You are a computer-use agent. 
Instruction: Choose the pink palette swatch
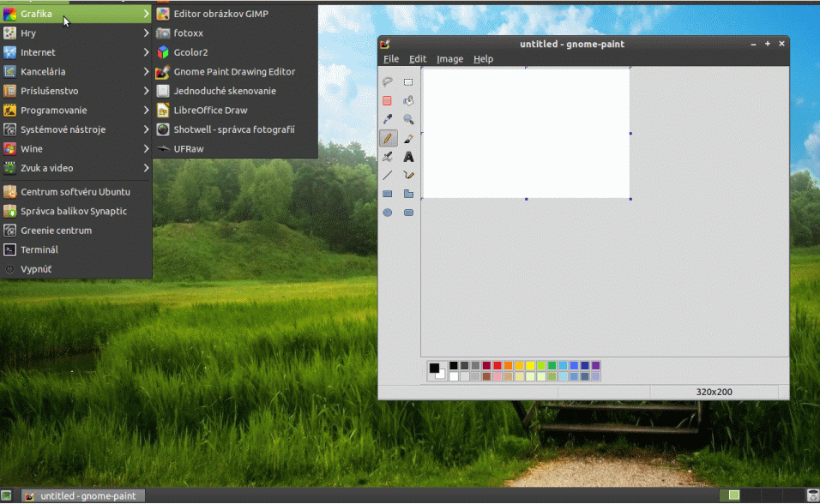[497, 376]
